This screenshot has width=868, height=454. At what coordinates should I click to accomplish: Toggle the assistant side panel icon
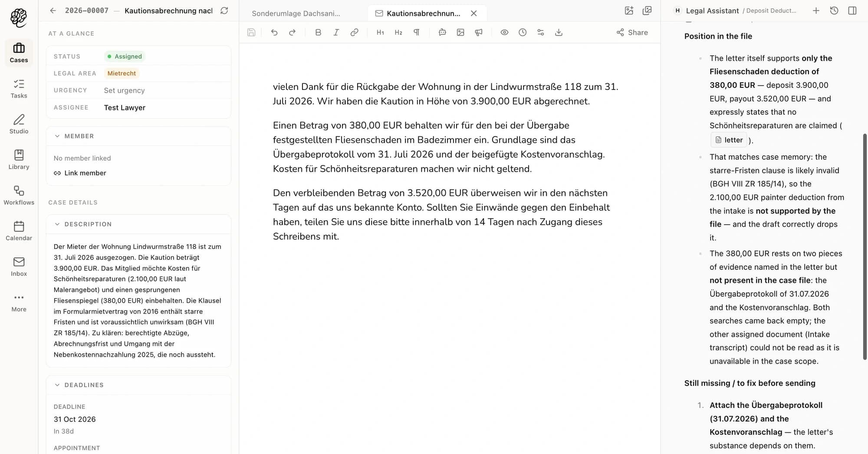pos(852,10)
